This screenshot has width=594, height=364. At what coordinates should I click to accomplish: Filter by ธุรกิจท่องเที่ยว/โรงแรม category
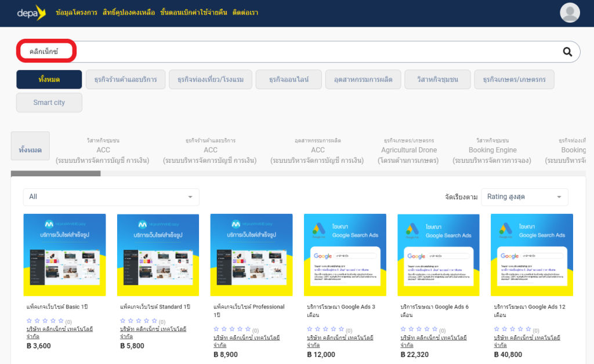coord(211,79)
